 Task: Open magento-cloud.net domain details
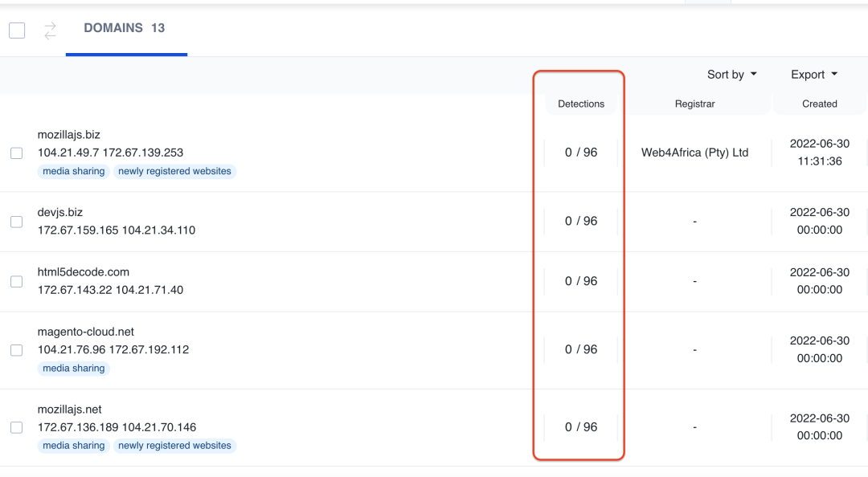pos(86,332)
